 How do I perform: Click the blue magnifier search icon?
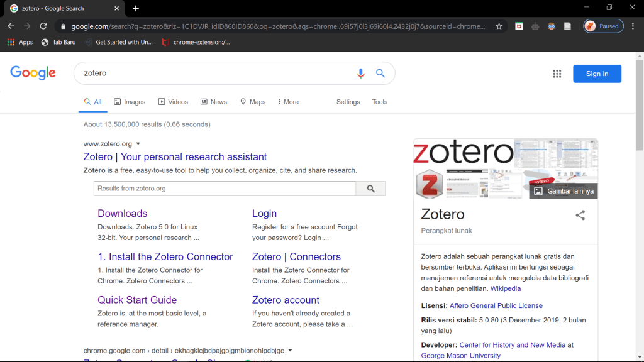coord(380,74)
